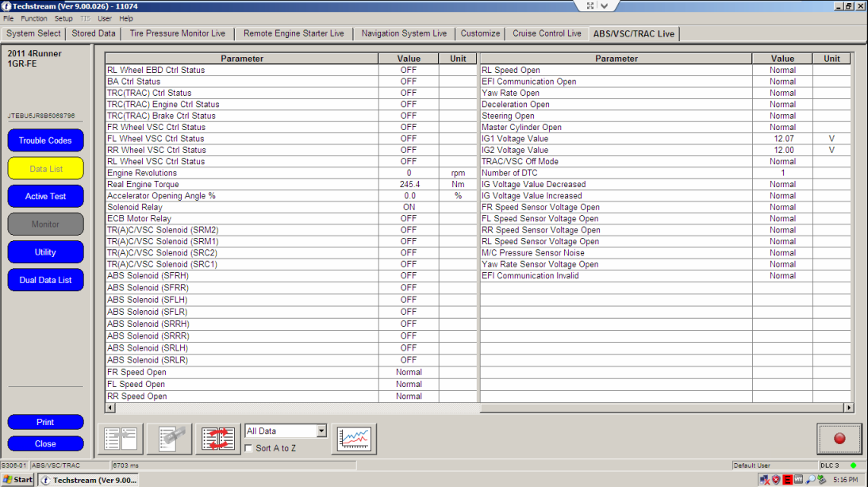The image size is (868, 487).
Task: Click the magnifier tray icon
Action: pyautogui.click(x=810, y=480)
